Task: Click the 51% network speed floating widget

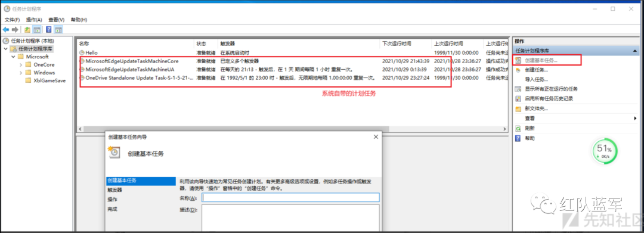Action: [605, 152]
